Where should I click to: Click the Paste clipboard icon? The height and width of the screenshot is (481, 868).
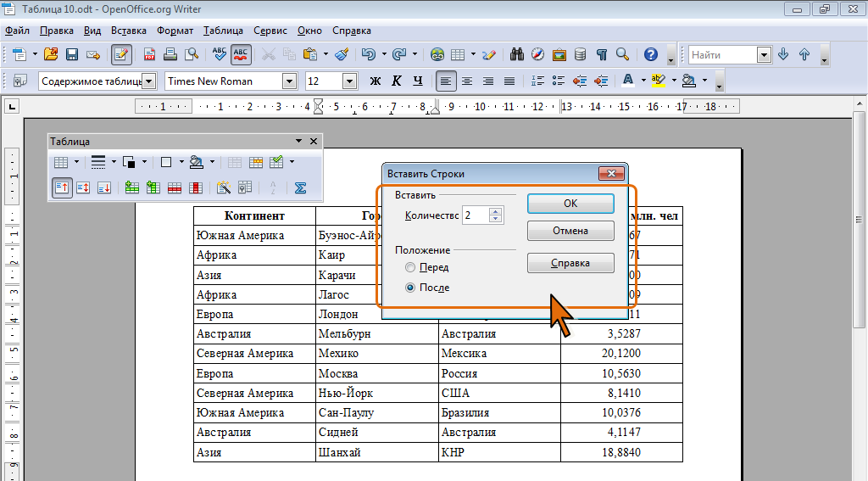tap(310, 54)
